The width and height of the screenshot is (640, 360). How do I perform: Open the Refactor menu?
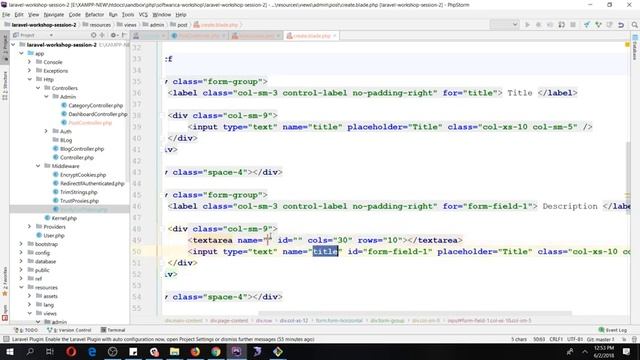(95, 15)
